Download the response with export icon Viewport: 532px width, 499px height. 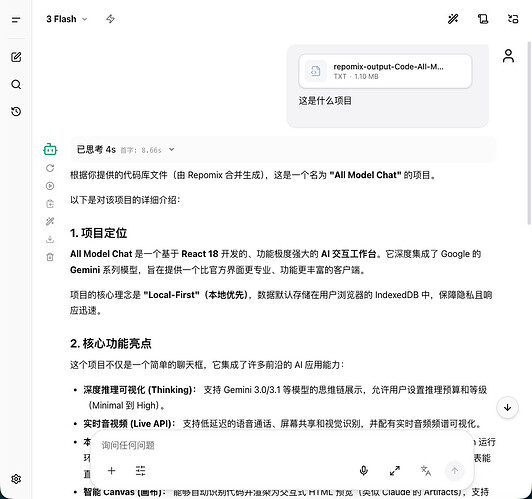click(50, 239)
